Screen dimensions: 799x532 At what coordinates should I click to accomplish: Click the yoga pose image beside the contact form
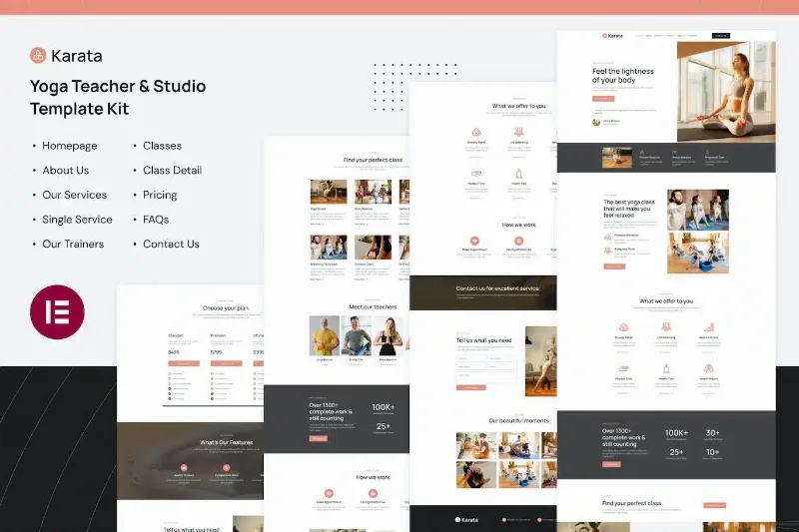pyautogui.click(x=541, y=361)
